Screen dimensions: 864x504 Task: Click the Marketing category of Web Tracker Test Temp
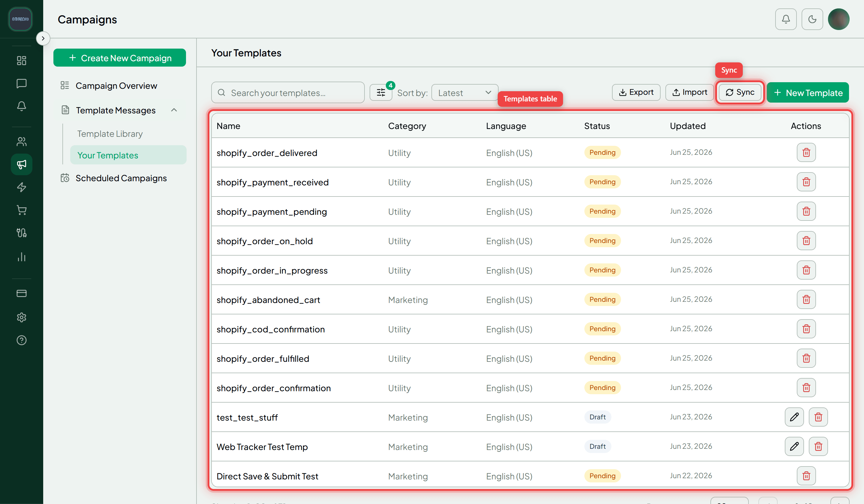coord(408,447)
